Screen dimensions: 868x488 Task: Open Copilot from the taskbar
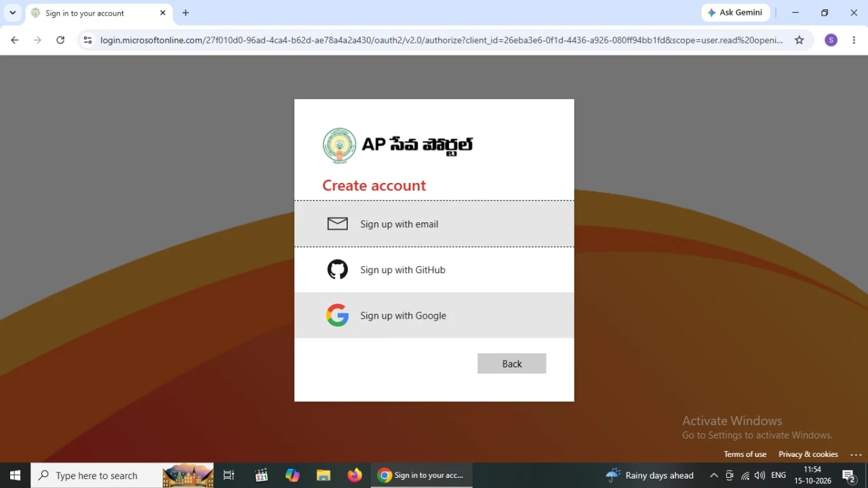(x=292, y=475)
